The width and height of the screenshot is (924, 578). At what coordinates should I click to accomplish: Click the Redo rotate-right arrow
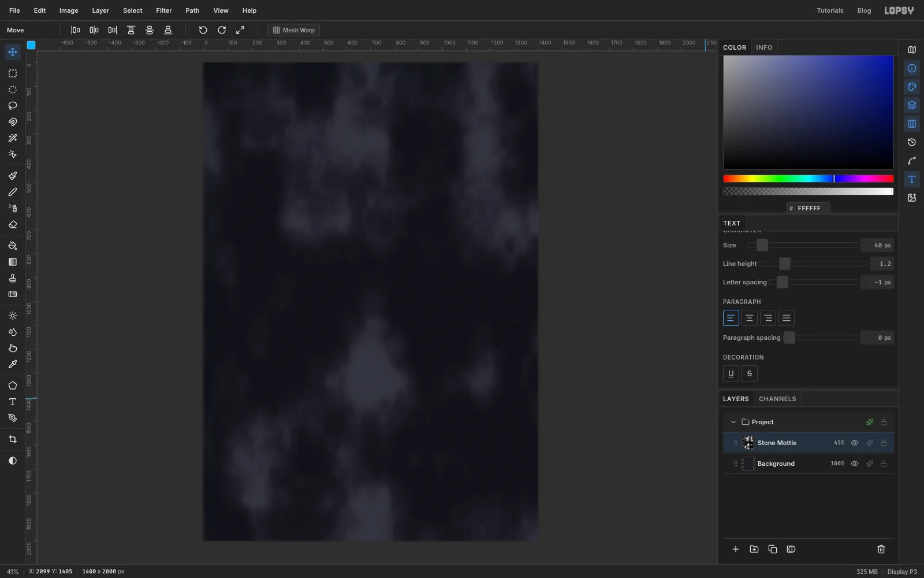[221, 30]
